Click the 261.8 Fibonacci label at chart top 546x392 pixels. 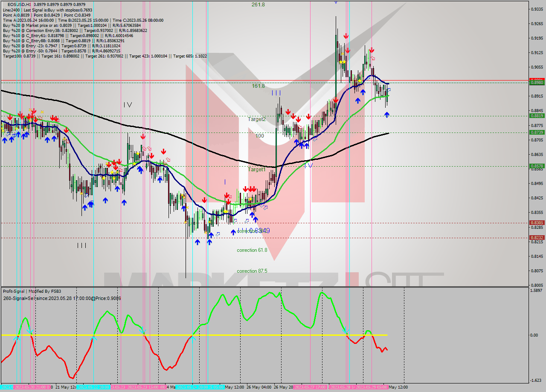tap(258, 4)
